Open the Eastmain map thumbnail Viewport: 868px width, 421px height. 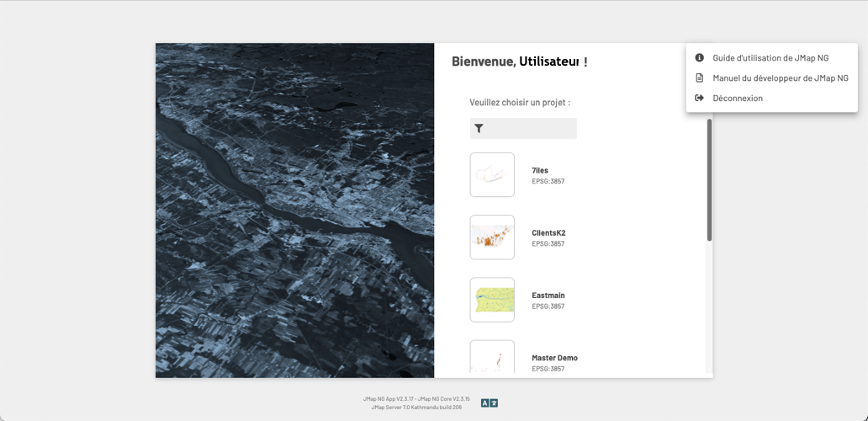(492, 300)
